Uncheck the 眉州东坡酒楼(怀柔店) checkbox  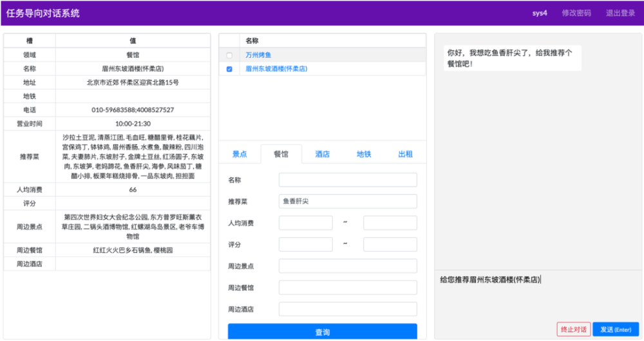[x=229, y=69]
